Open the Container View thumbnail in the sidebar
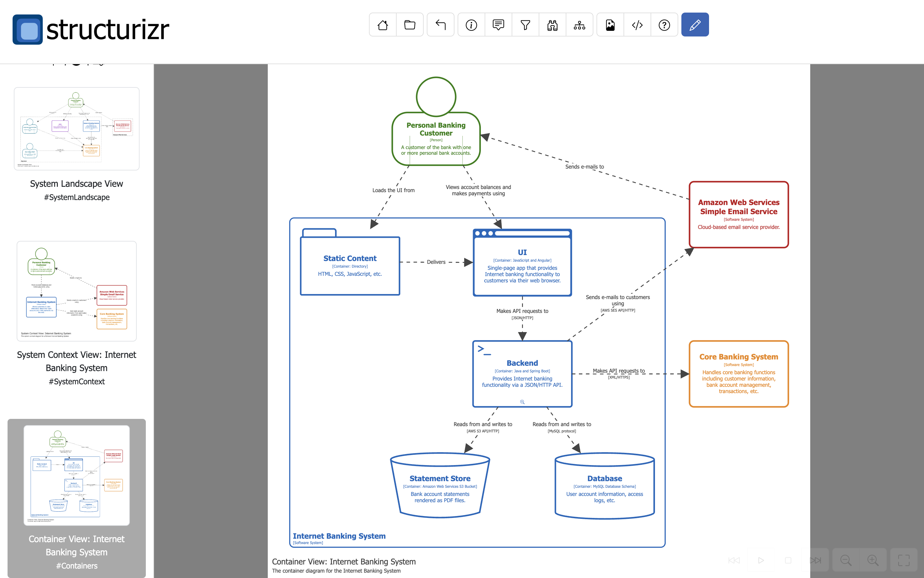This screenshot has width=924, height=578. pyautogui.click(x=76, y=475)
